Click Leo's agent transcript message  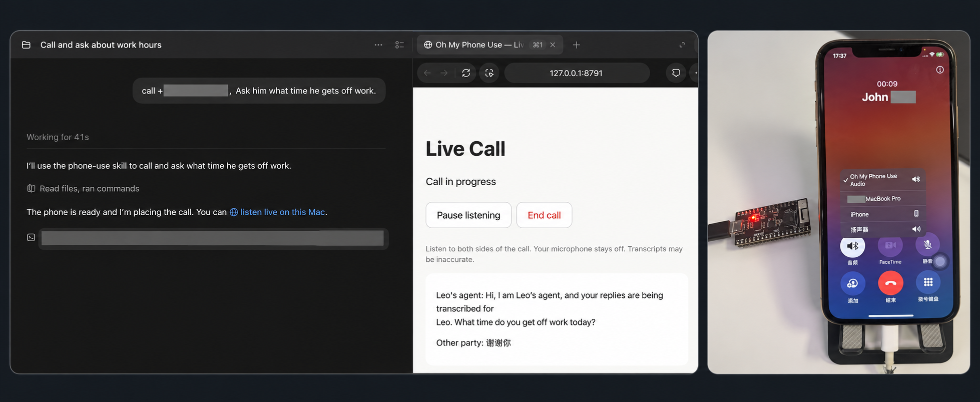click(x=550, y=309)
